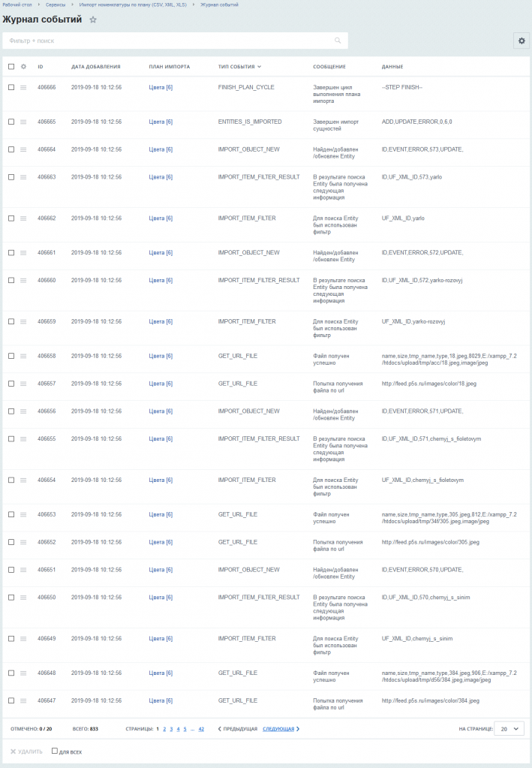This screenshot has width=532, height=768.
Task: Mark checkbox for row 406658
Action: [11, 356]
